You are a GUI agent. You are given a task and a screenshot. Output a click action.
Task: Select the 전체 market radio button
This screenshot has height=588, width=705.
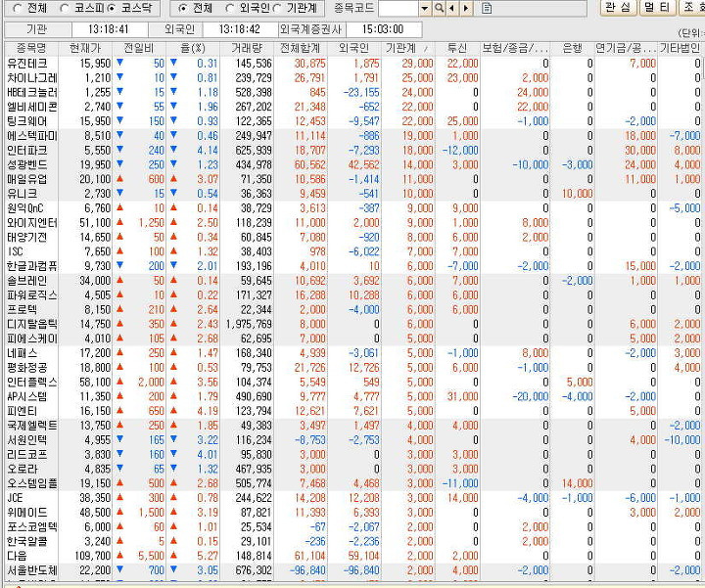pos(17,8)
